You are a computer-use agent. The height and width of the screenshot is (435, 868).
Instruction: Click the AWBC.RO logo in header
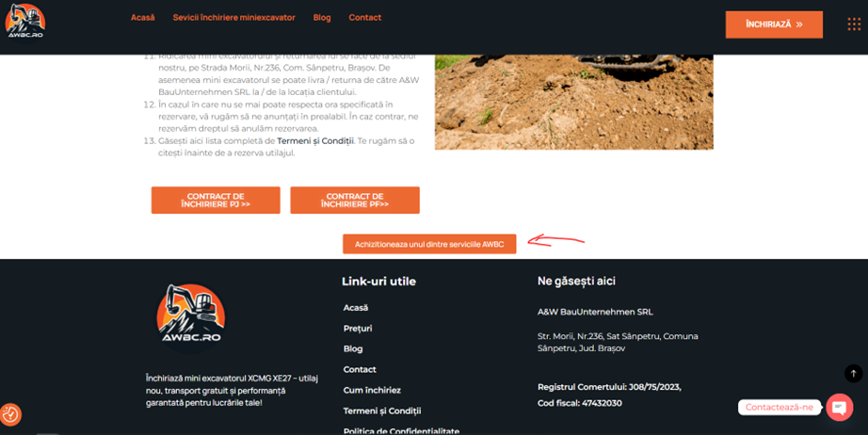click(x=24, y=21)
